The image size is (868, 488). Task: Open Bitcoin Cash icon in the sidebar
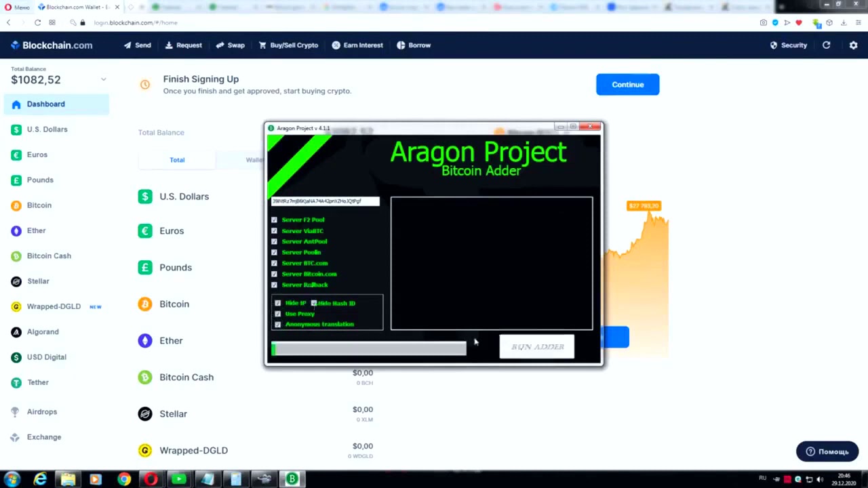click(16, 256)
